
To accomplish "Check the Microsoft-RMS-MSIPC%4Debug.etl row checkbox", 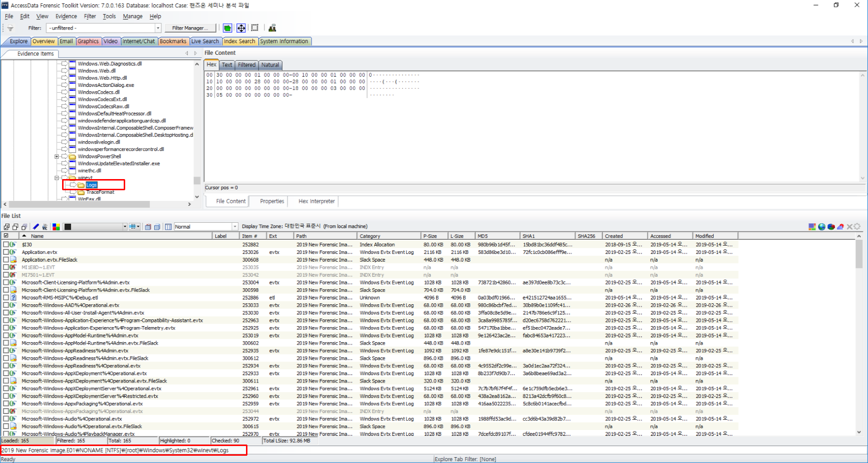I will 6,298.
